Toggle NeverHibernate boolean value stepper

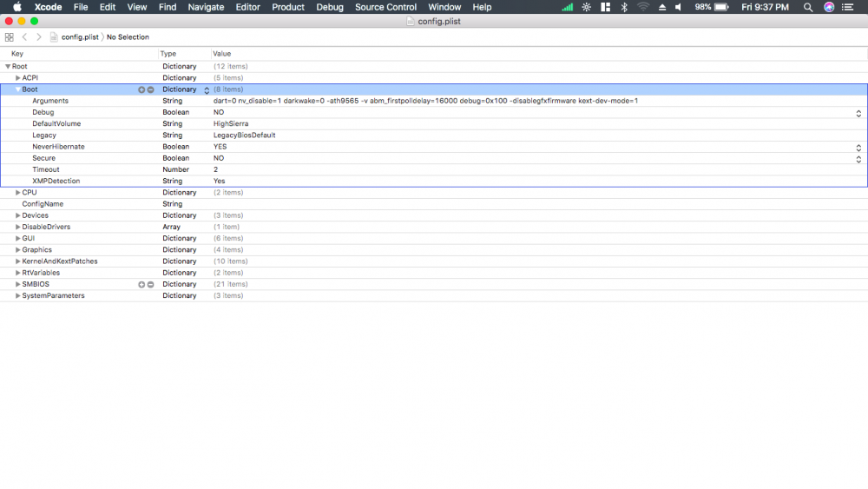(x=858, y=148)
